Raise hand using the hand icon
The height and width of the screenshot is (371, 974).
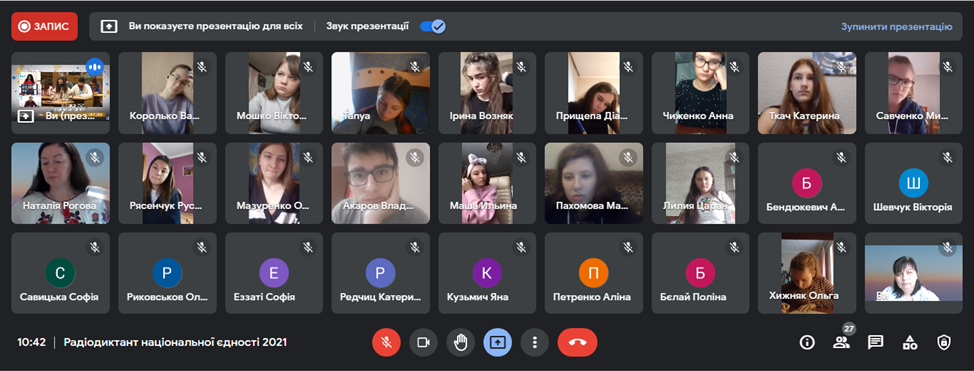[x=460, y=342]
